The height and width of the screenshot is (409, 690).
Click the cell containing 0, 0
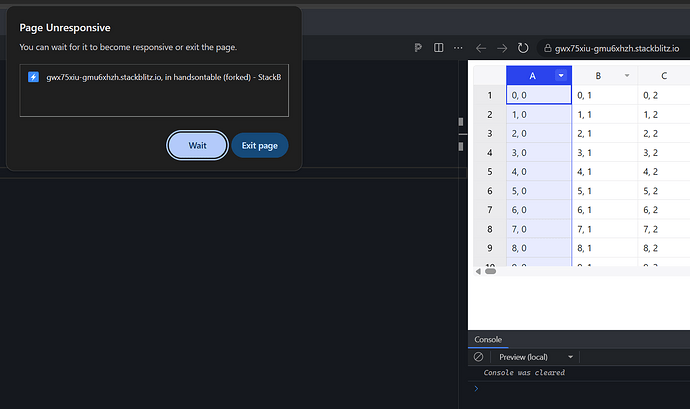(x=539, y=95)
